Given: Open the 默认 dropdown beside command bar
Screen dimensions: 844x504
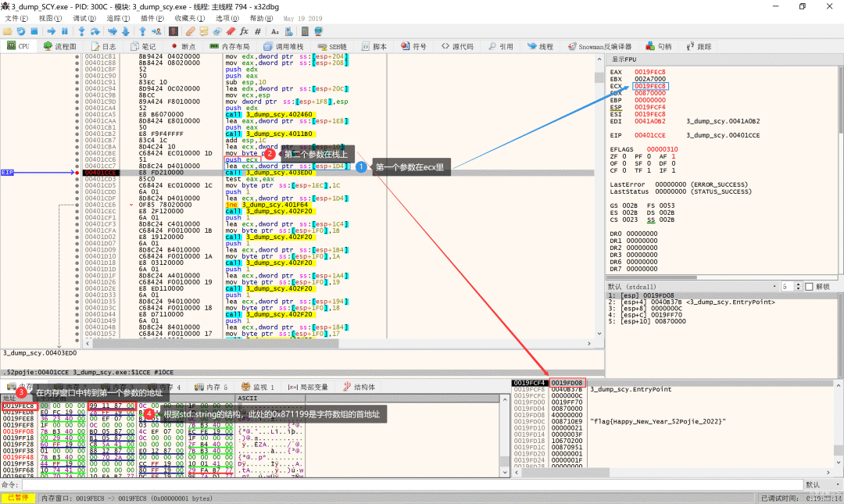Looking at the screenshot, I should click(821, 484).
